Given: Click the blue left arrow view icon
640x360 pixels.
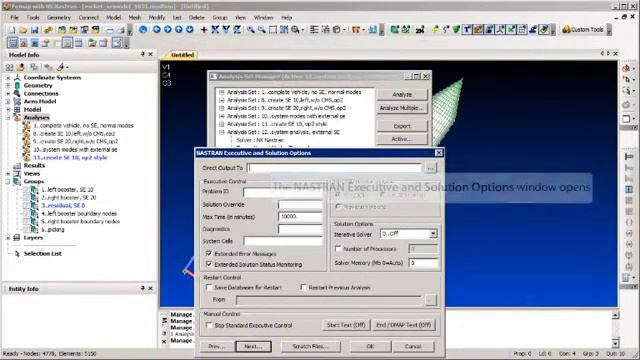Looking at the screenshot, I should coord(156,29).
